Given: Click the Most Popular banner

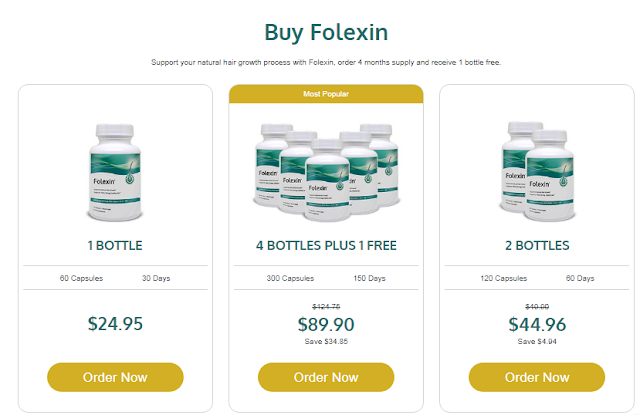Looking at the screenshot, I should pos(326,94).
